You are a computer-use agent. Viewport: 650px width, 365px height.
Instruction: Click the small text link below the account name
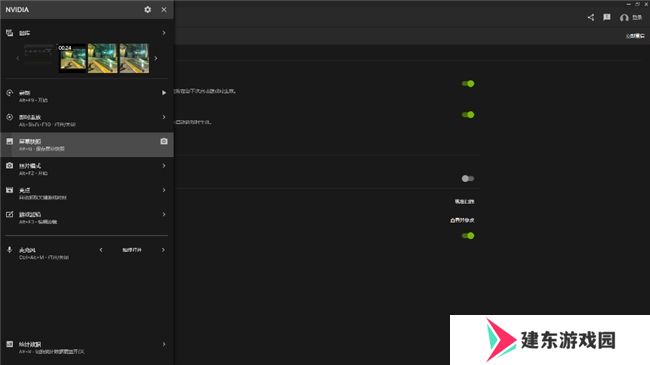pos(635,36)
